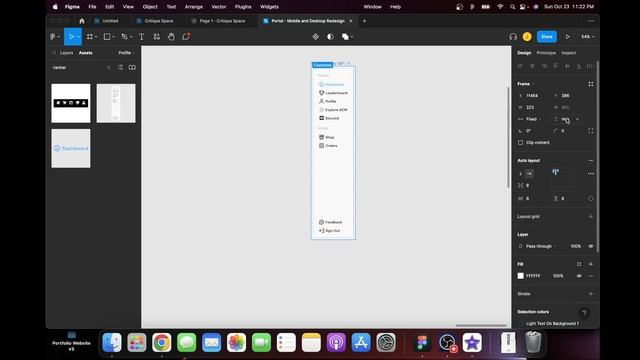
Task: Open the Profile page dropdown
Action: coord(126,53)
